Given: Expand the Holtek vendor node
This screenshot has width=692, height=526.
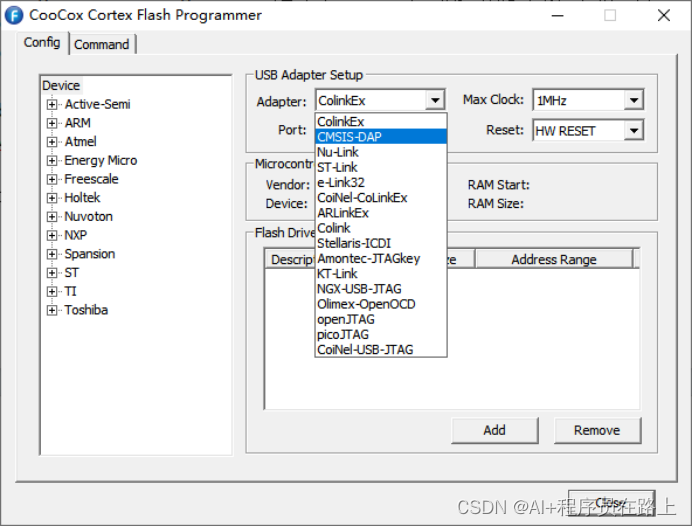Looking at the screenshot, I should (x=52, y=198).
